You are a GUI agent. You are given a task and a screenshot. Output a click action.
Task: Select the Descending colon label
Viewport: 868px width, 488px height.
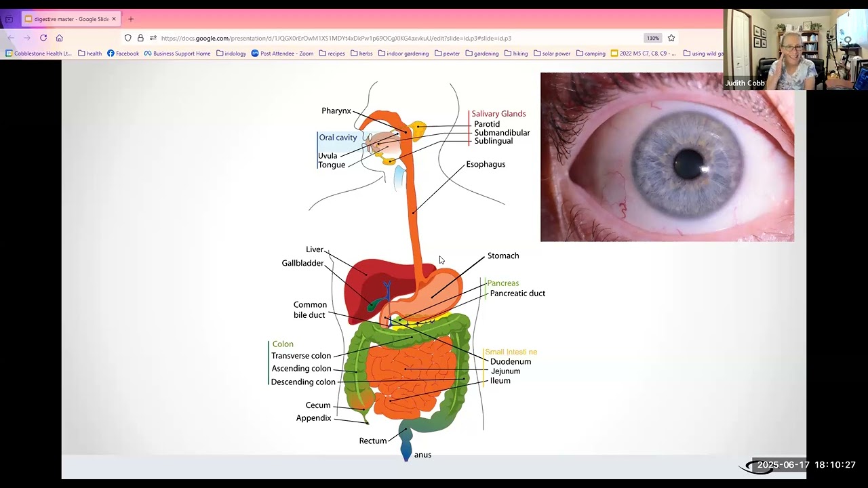303,382
